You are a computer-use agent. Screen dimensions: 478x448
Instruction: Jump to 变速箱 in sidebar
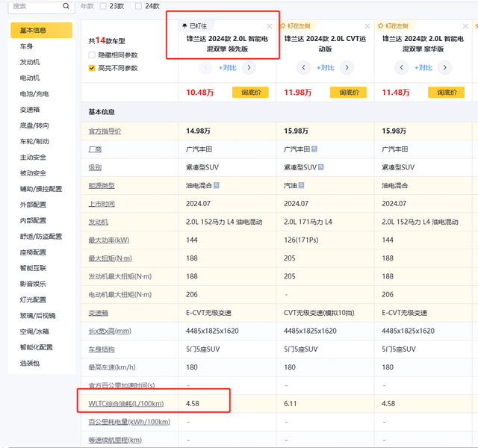(30, 110)
